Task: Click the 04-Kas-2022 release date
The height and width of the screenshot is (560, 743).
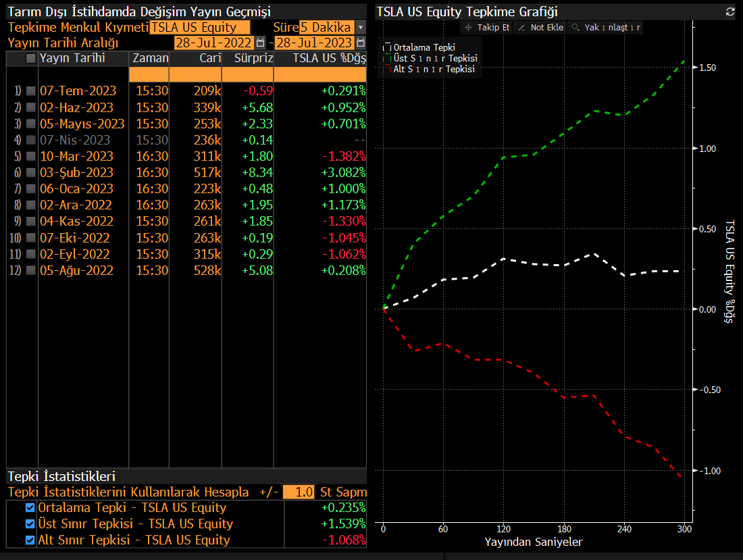Action: (x=77, y=221)
